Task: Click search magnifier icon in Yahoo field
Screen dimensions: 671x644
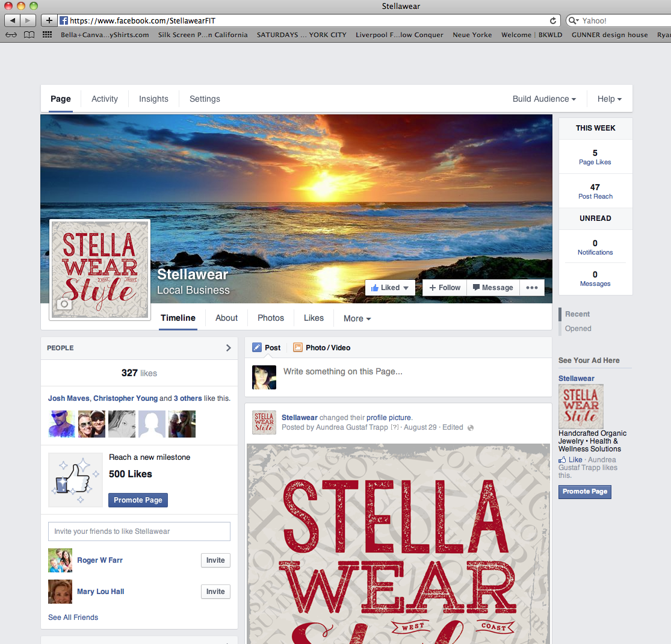Action: pos(574,20)
